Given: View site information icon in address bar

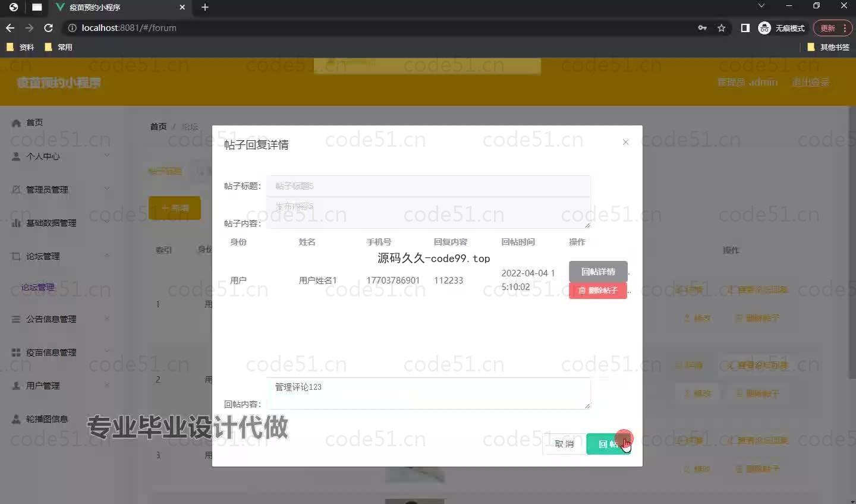Looking at the screenshot, I should (73, 28).
